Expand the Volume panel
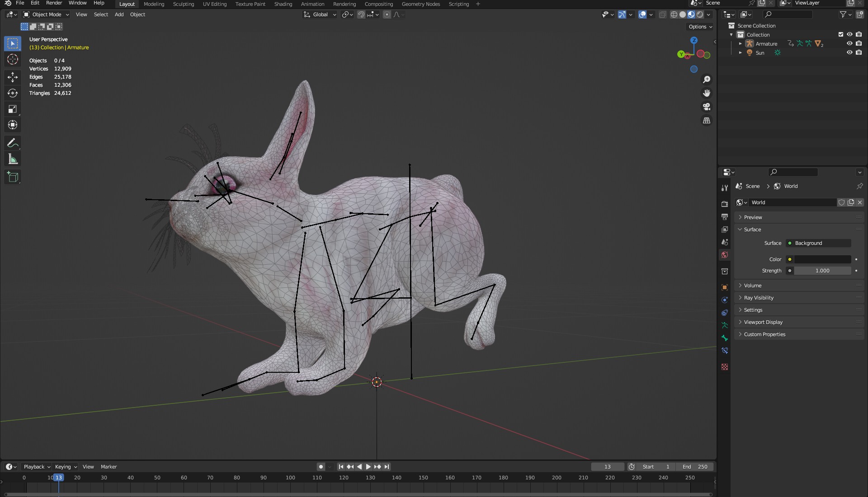The image size is (868, 497). point(753,286)
